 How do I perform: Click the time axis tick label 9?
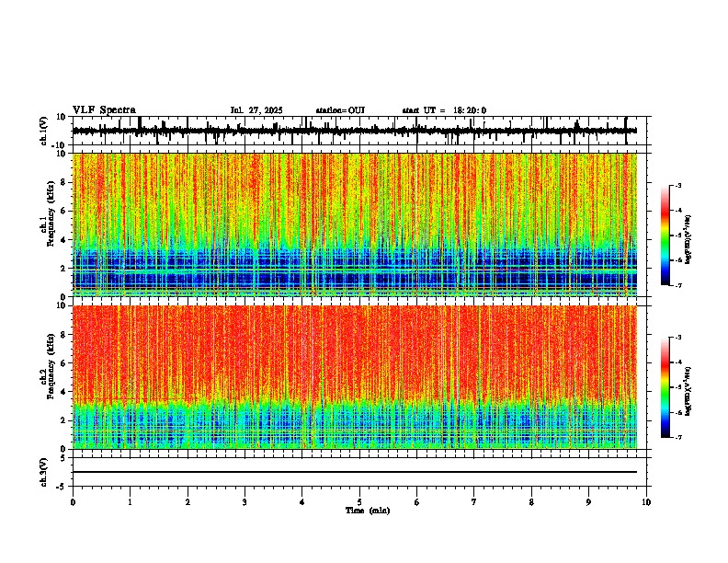588,502
